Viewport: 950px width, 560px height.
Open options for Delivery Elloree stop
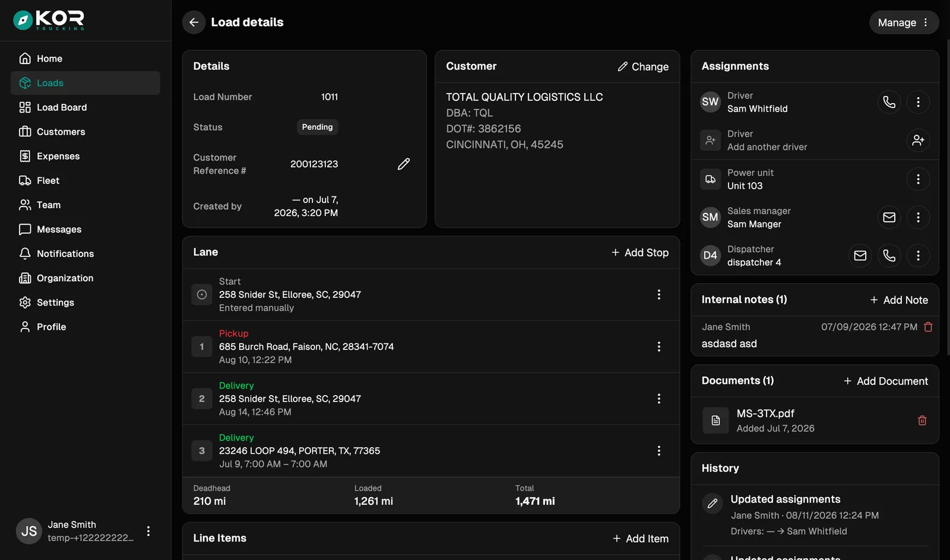(x=658, y=399)
